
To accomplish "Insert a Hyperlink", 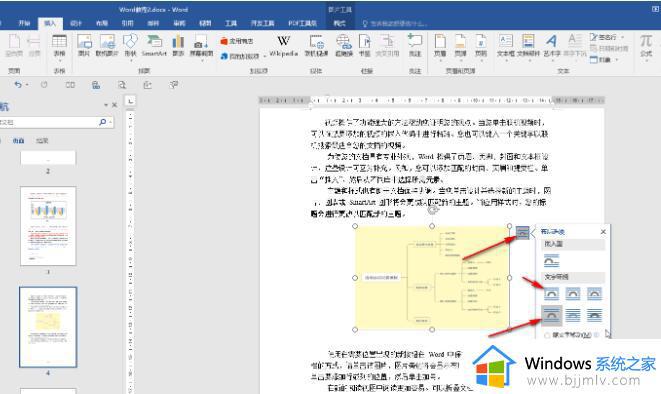I will tap(344, 46).
